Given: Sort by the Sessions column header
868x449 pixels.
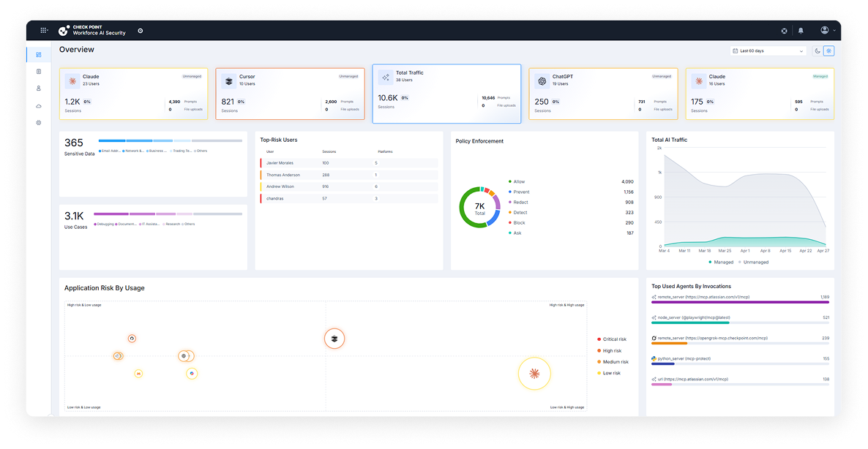Looking at the screenshot, I should (329, 151).
